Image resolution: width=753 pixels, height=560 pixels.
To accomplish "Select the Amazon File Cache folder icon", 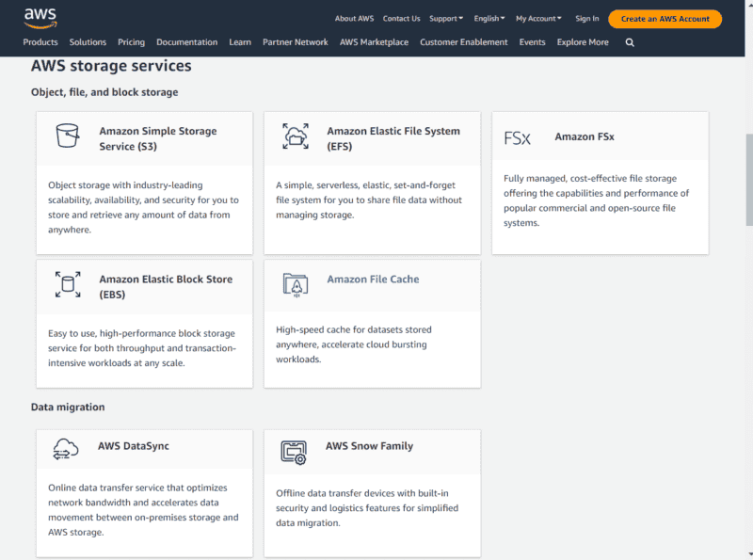I will (x=296, y=285).
